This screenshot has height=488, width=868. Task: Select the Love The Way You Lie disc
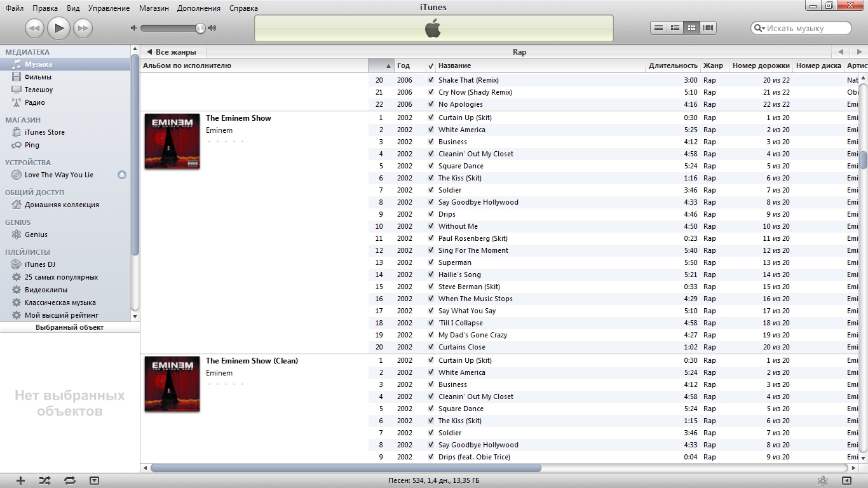[x=58, y=175]
